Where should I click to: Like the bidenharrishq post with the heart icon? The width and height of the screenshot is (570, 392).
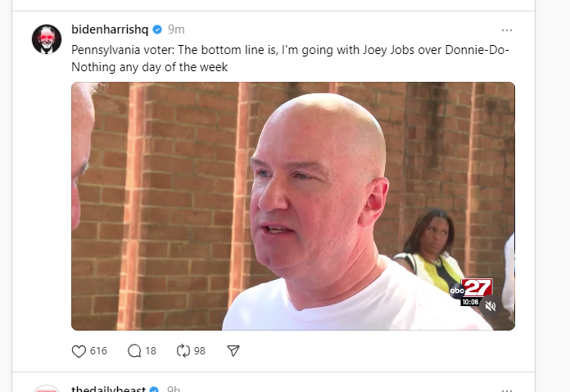(79, 351)
